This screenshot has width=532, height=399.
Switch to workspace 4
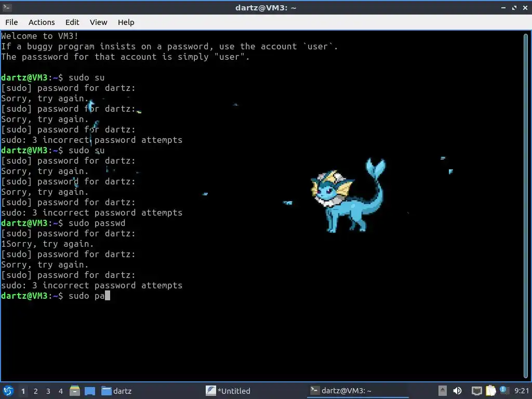click(61, 391)
